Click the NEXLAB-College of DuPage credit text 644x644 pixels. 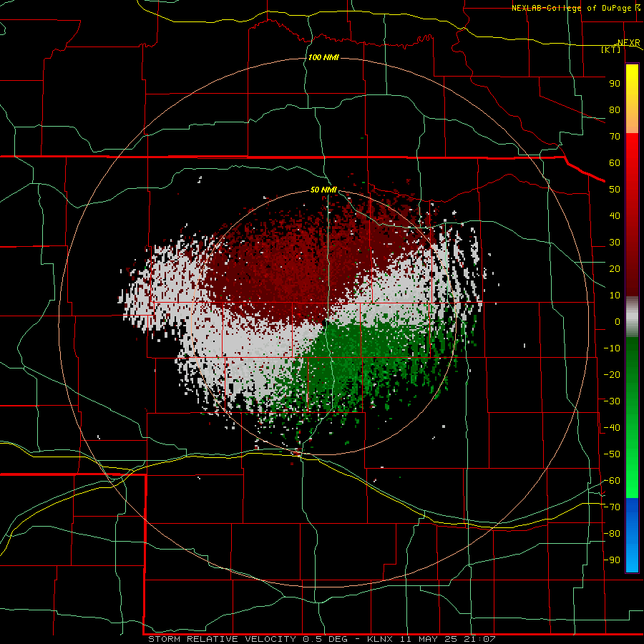tap(572, 8)
